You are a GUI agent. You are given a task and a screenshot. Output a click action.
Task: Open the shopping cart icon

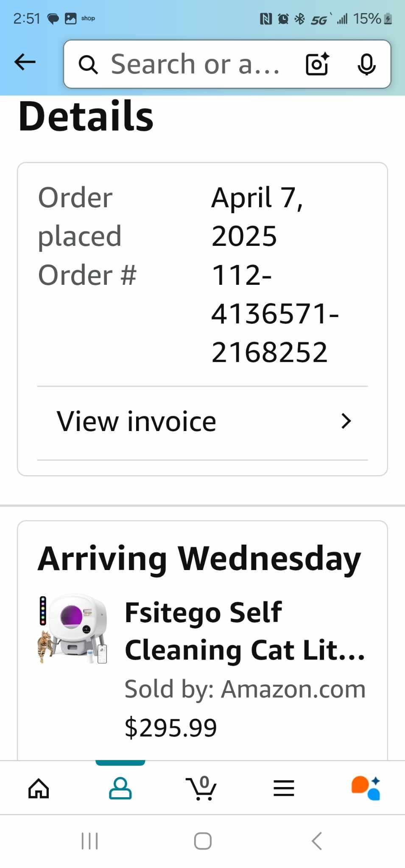tap(201, 788)
